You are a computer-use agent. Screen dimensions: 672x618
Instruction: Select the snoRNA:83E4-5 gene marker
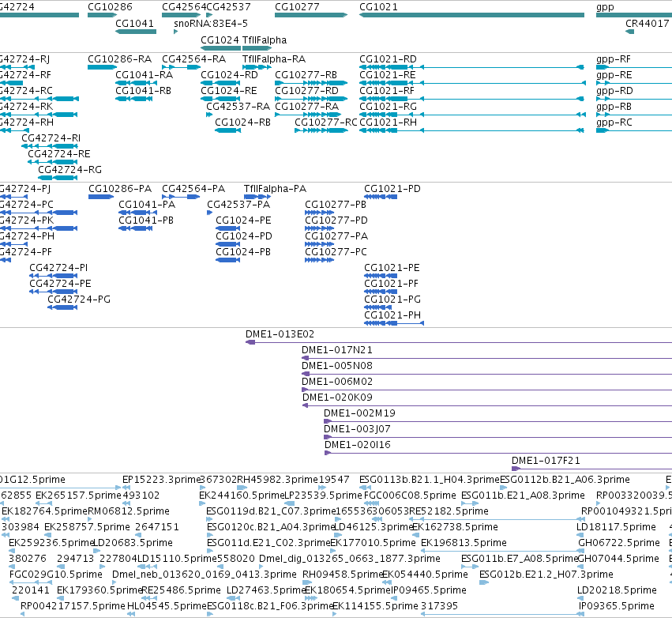[x=176, y=32]
